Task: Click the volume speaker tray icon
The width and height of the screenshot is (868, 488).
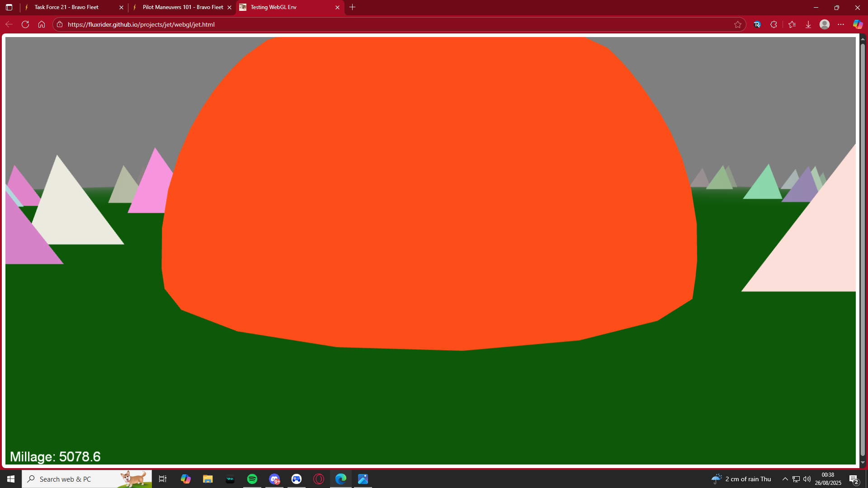Action: (x=807, y=479)
